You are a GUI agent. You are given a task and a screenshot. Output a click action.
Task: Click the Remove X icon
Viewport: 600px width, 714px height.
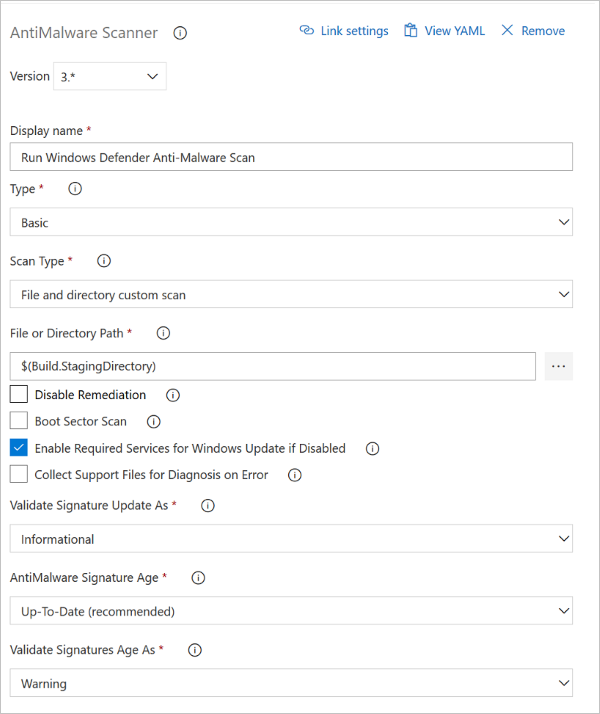pyautogui.click(x=507, y=30)
